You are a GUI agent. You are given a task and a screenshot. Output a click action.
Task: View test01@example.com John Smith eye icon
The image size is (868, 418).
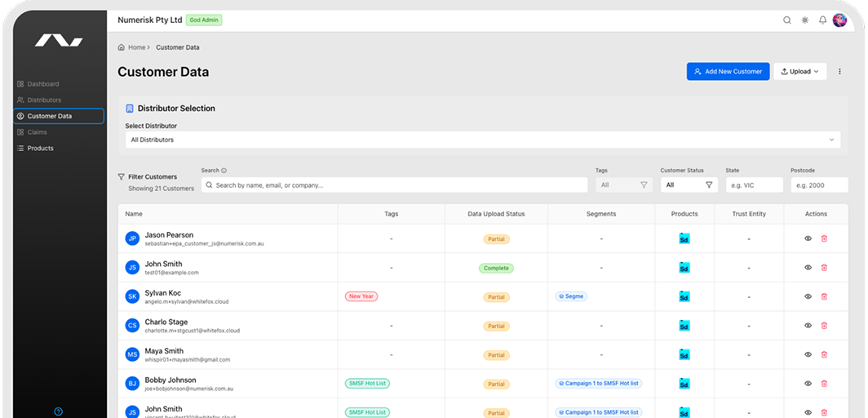click(808, 268)
